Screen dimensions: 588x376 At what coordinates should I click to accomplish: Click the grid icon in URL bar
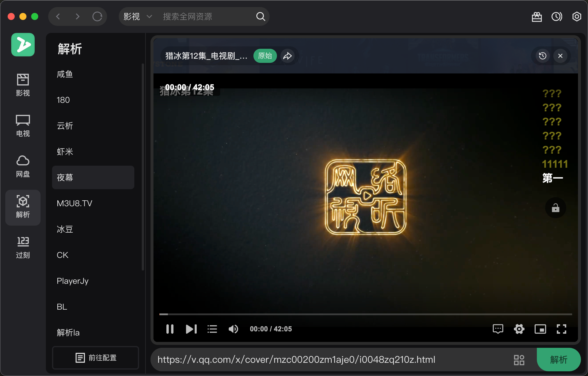coord(519,360)
